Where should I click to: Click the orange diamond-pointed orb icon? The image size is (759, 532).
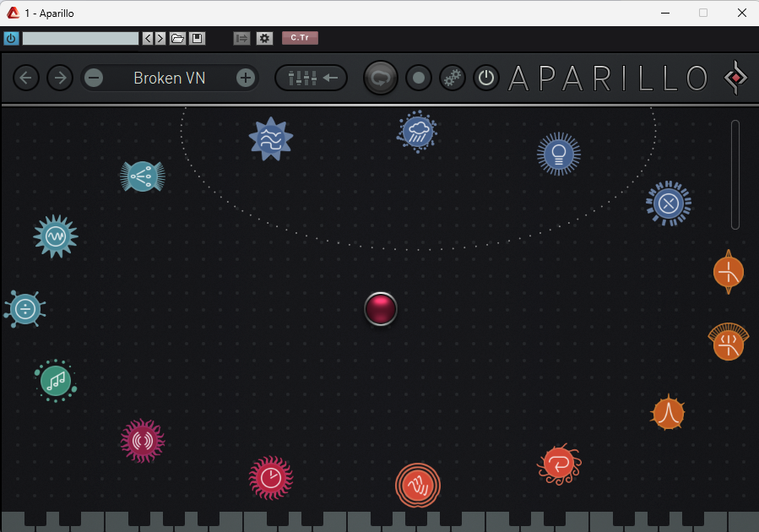point(728,272)
